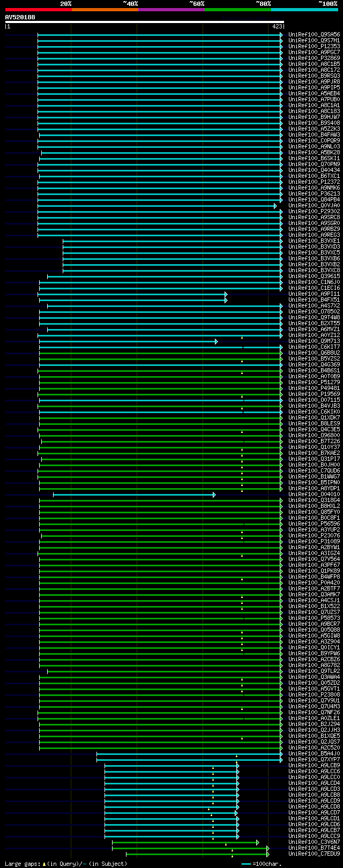Select the UniRef100_A4S7X2 label
343x868 pixels.
[x=314, y=306]
